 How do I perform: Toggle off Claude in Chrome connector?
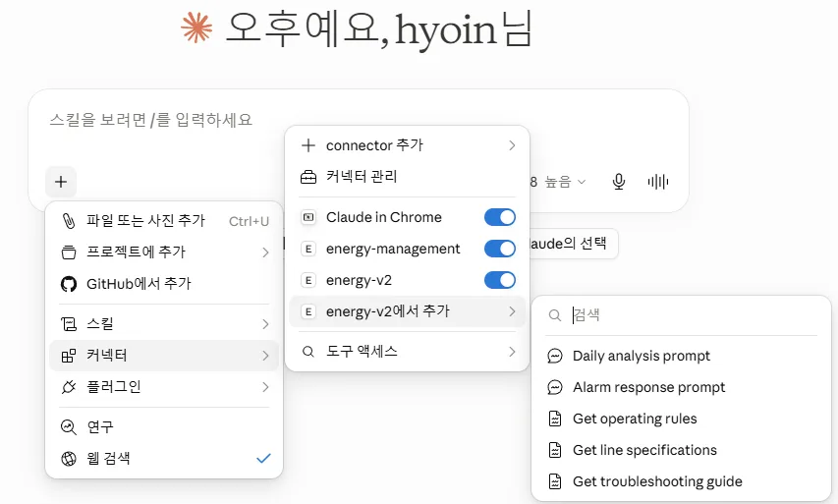[x=500, y=217]
